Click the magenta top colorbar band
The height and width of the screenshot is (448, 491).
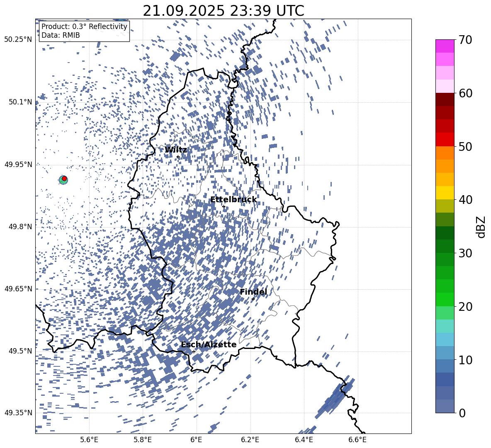click(445, 46)
